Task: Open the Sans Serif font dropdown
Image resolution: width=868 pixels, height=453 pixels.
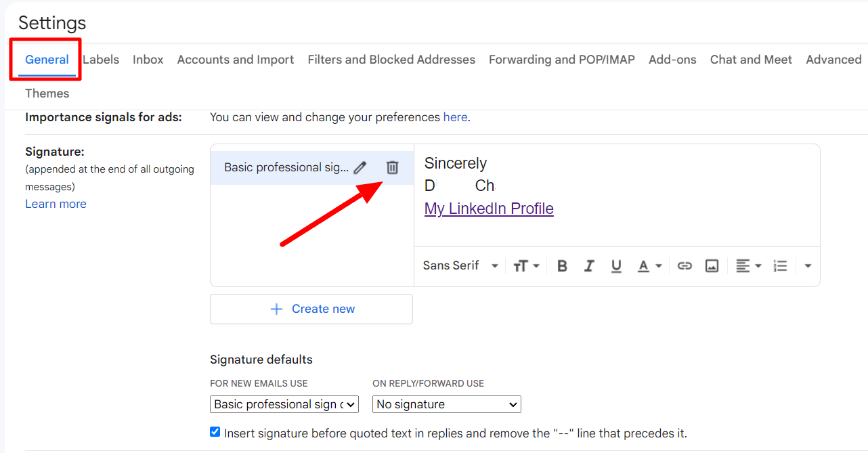Action: point(460,266)
